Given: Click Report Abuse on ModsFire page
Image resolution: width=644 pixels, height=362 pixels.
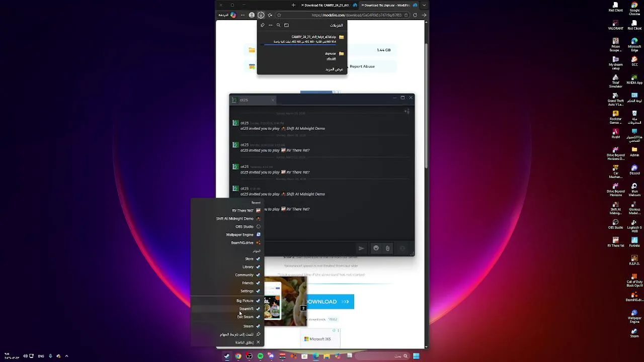Looking at the screenshot, I should coord(362,66).
